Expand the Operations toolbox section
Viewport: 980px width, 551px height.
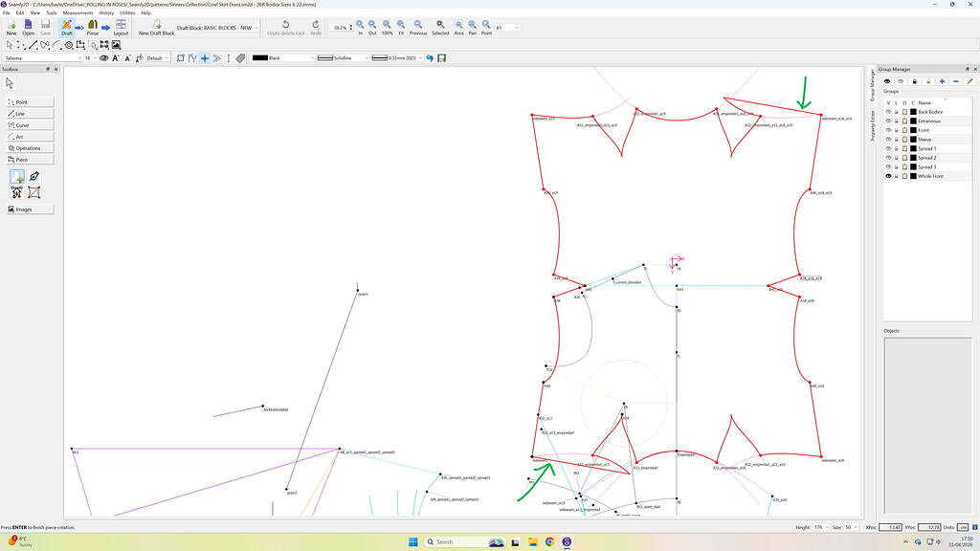[29, 148]
